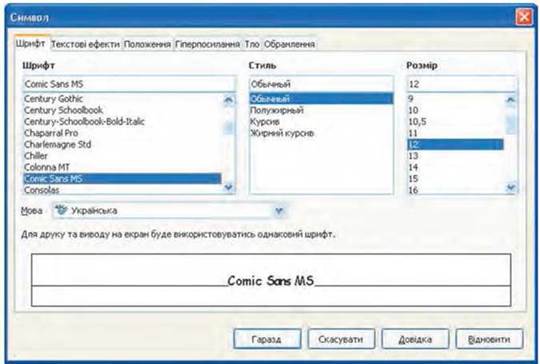
Task: Click the style input field showing Обычный
Action: (x=321, y=84)
